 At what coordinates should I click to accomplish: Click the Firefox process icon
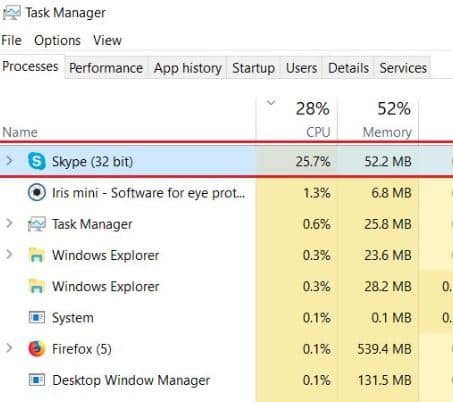click(37, 349)
